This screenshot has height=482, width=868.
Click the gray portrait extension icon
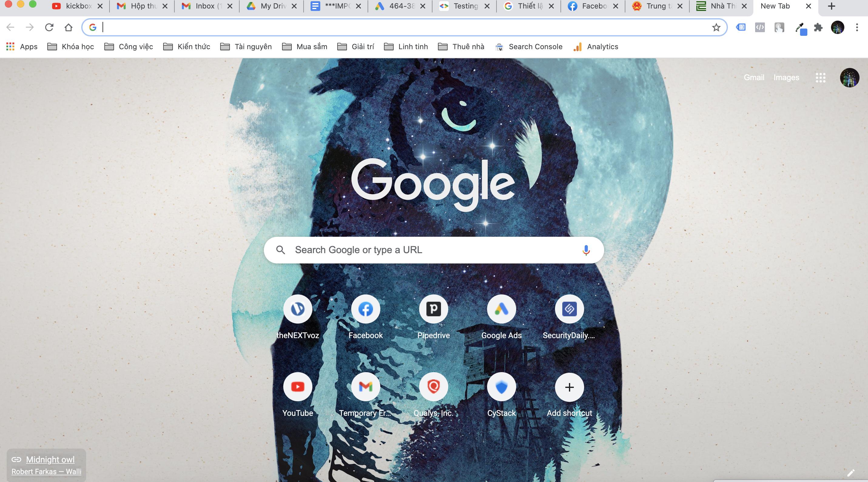(x=779, y=27)
